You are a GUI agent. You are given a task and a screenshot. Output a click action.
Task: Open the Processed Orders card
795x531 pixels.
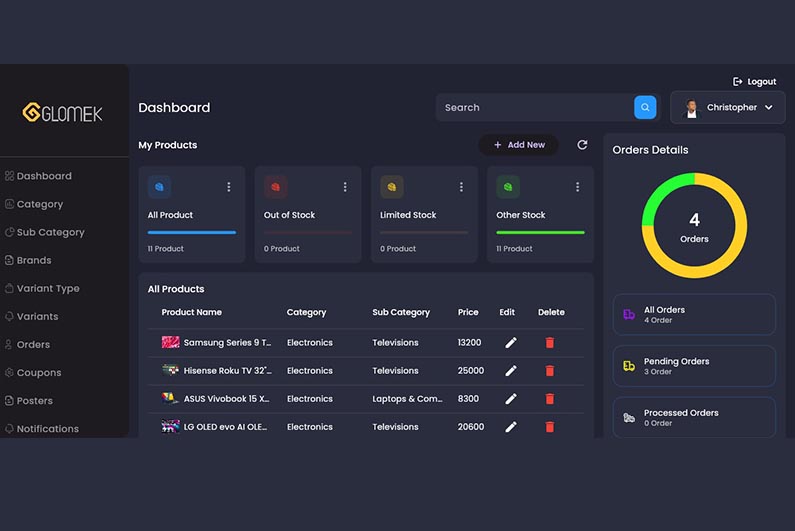tap(694, 417)
